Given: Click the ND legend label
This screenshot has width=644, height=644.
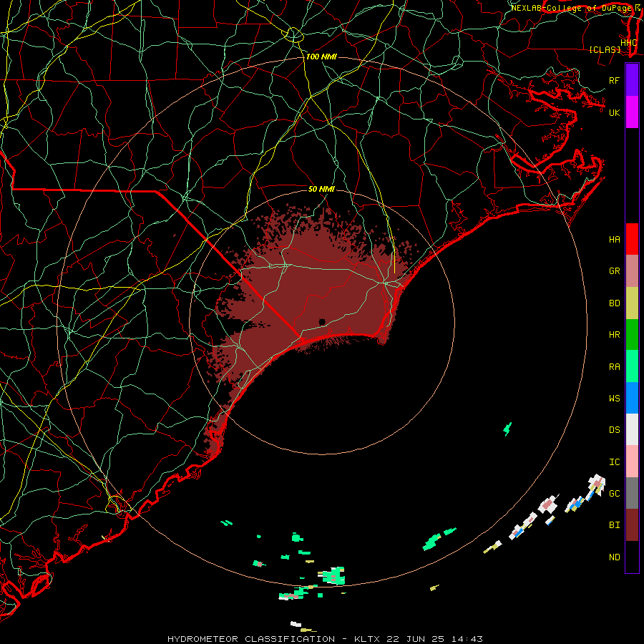Looking at the screenshot, I should pos(615,557).
